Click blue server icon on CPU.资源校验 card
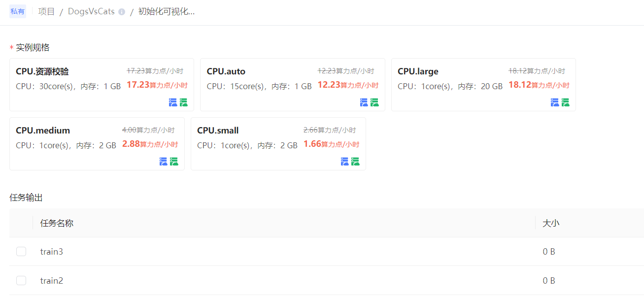This screenshot has height=297, width=644. (x=172, y=102)
